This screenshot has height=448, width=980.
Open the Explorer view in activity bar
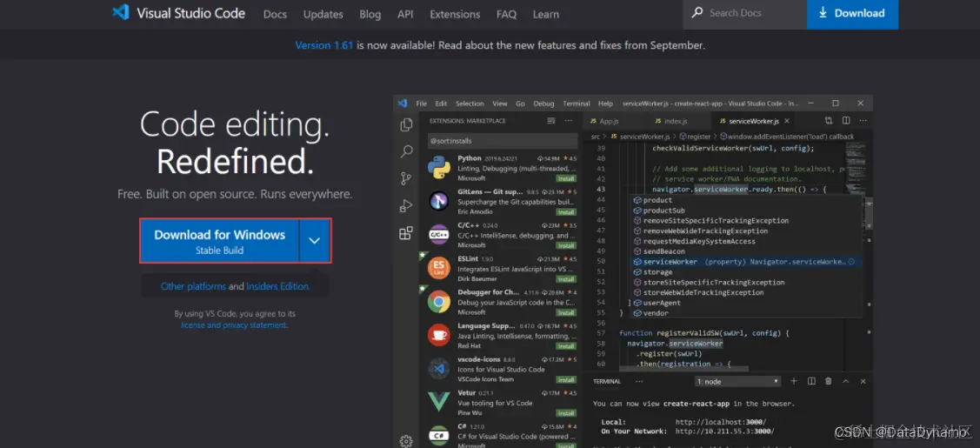coord(406,124)
